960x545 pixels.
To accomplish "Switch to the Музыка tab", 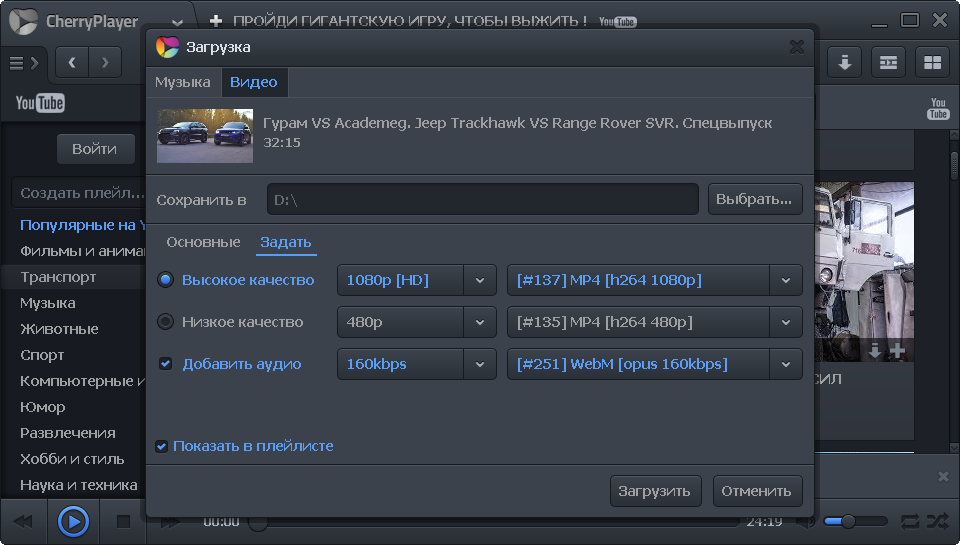I will click(x=182, y=82).
